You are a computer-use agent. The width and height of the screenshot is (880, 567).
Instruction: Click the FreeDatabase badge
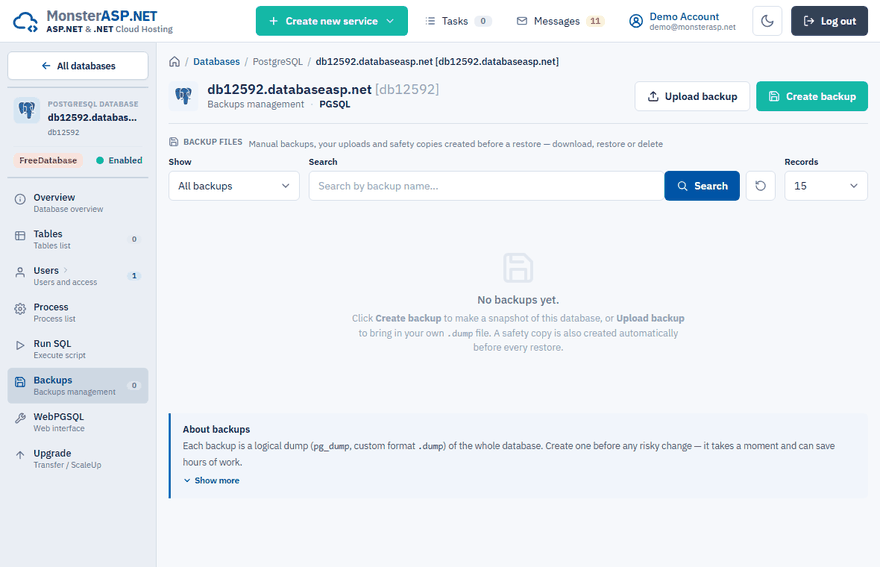[x=48, y=161]
